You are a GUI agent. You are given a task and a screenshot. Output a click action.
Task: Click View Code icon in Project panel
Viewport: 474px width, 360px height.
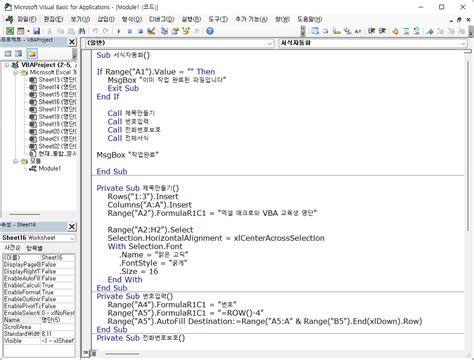[x=8, y=54]
